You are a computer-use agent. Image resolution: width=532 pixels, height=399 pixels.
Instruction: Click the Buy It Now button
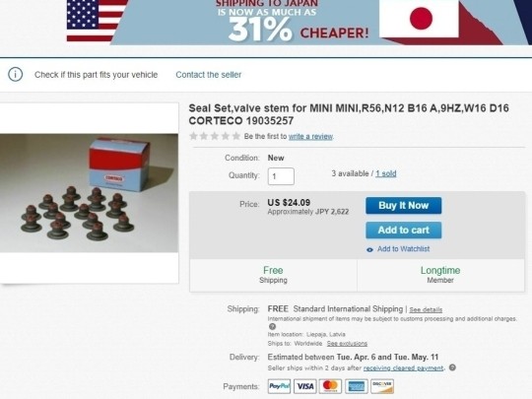coord(403,206)
